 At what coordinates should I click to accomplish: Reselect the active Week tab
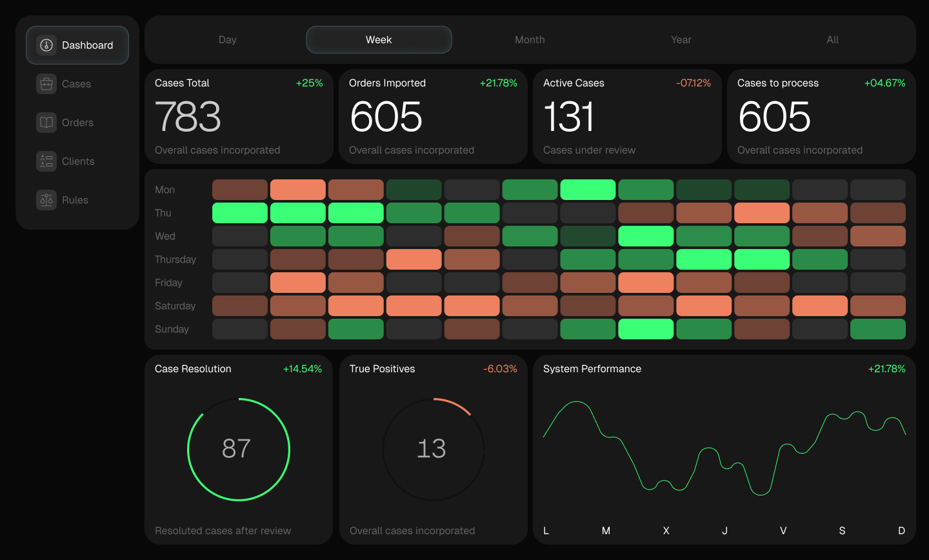pos(379,39)
